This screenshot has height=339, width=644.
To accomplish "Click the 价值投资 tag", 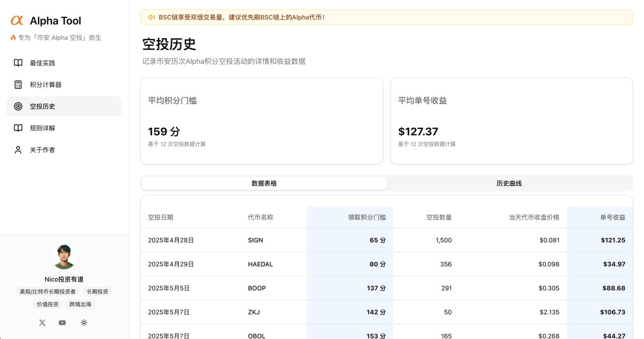I will [x=48, y=304].
